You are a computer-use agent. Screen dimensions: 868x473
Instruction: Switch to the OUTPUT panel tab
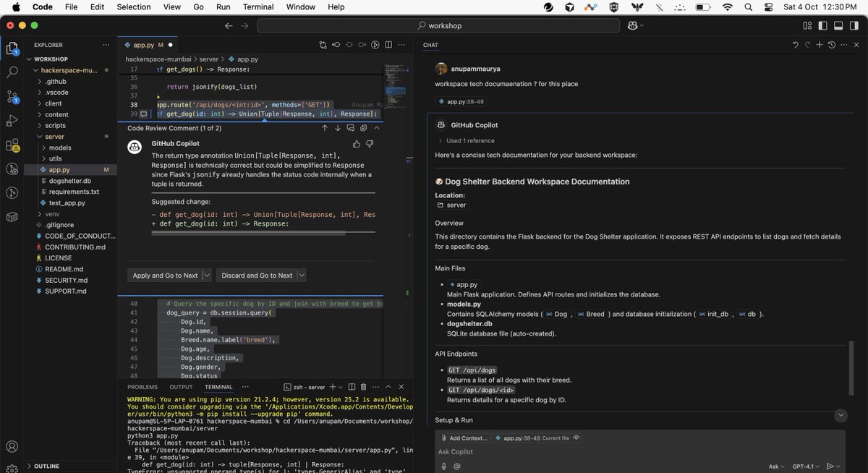pyautogui.click(x=181, y=387)
